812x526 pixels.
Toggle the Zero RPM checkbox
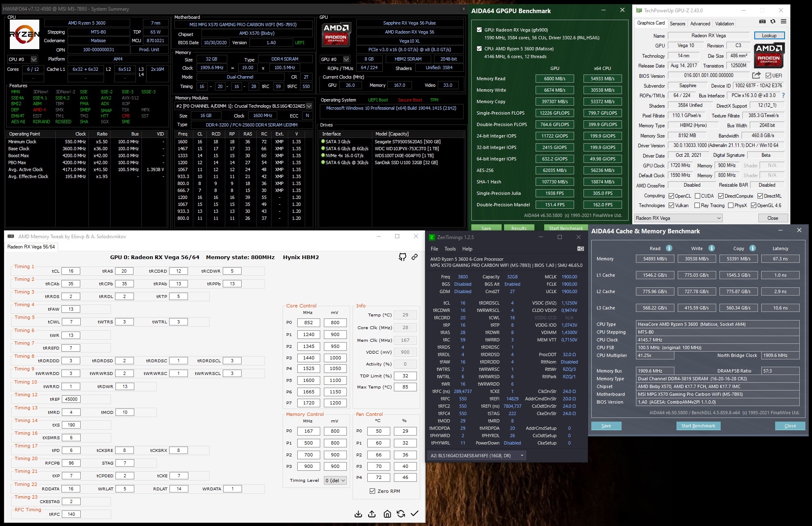pyautogui.click(x=372, y=491)
